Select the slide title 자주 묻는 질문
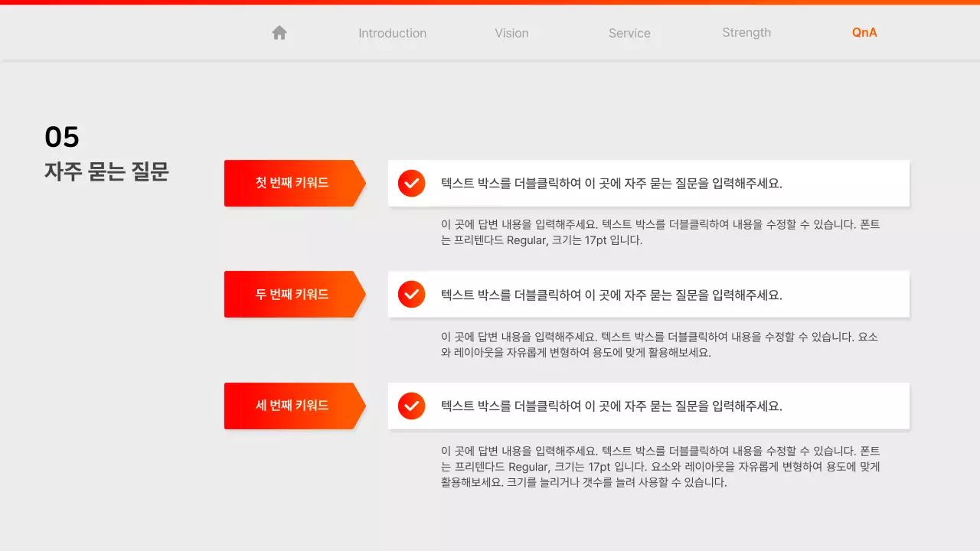 106,172
